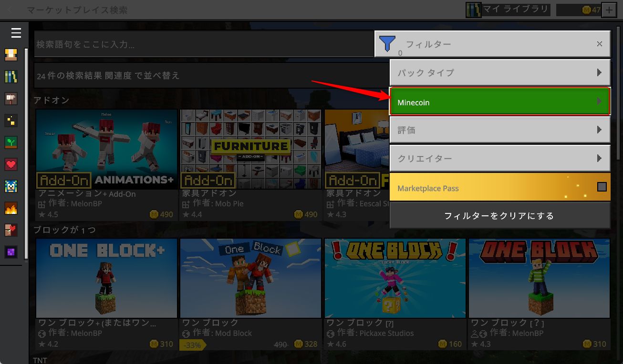Click the blue funnel filter icon
This screenshot has width=623, height=364.
(387, 44)
